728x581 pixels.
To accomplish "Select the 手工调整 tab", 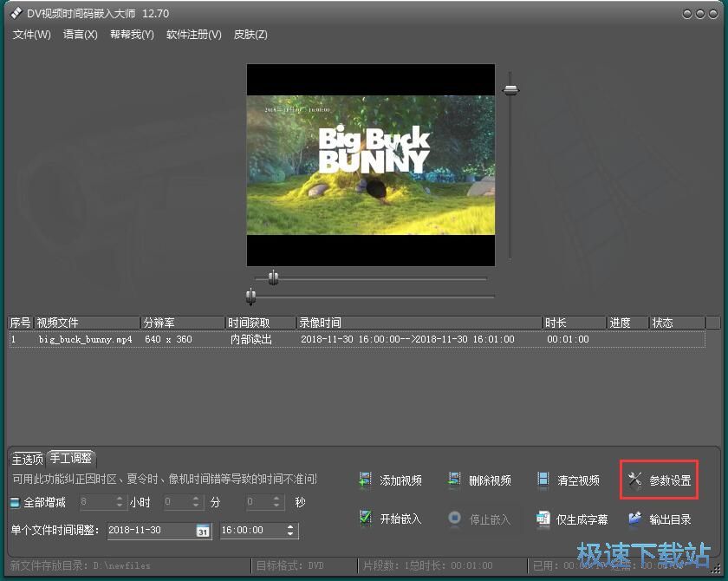I will (71, 459).
